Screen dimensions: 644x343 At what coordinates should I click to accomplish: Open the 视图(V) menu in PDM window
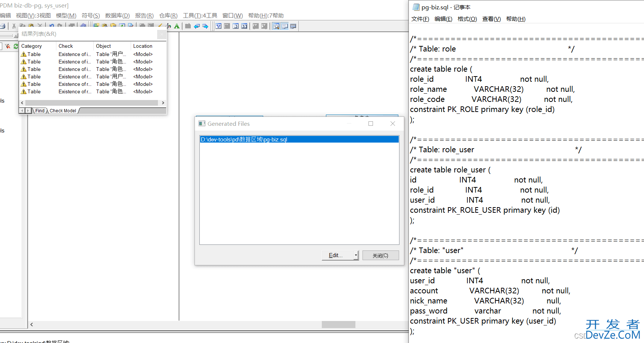(33, 16)
